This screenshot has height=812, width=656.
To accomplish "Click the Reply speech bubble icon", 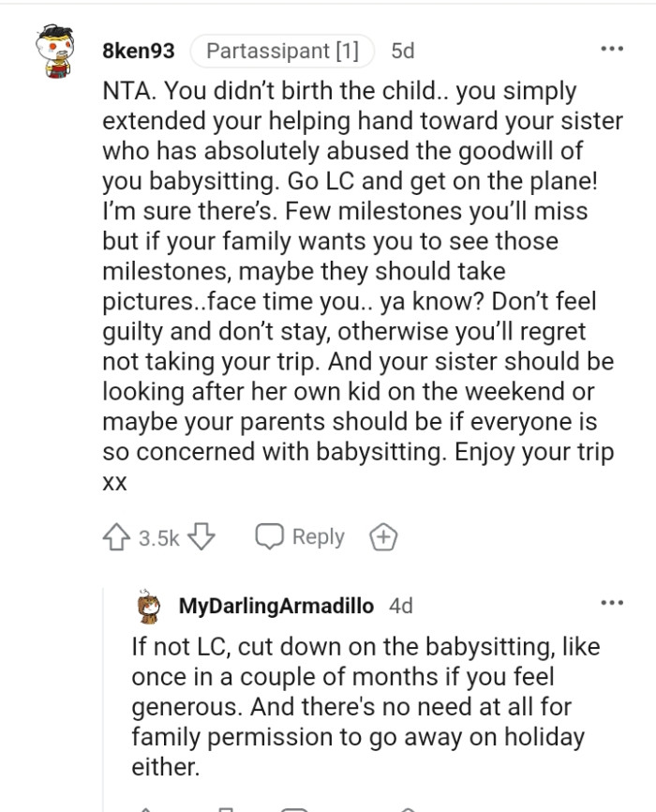I will (271, 536).
